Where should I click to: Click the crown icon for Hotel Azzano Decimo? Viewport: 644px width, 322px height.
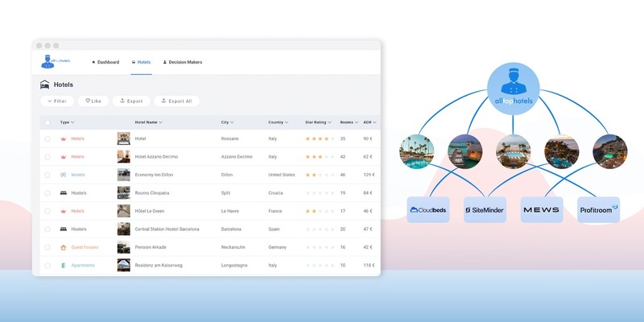coord(64,157)
